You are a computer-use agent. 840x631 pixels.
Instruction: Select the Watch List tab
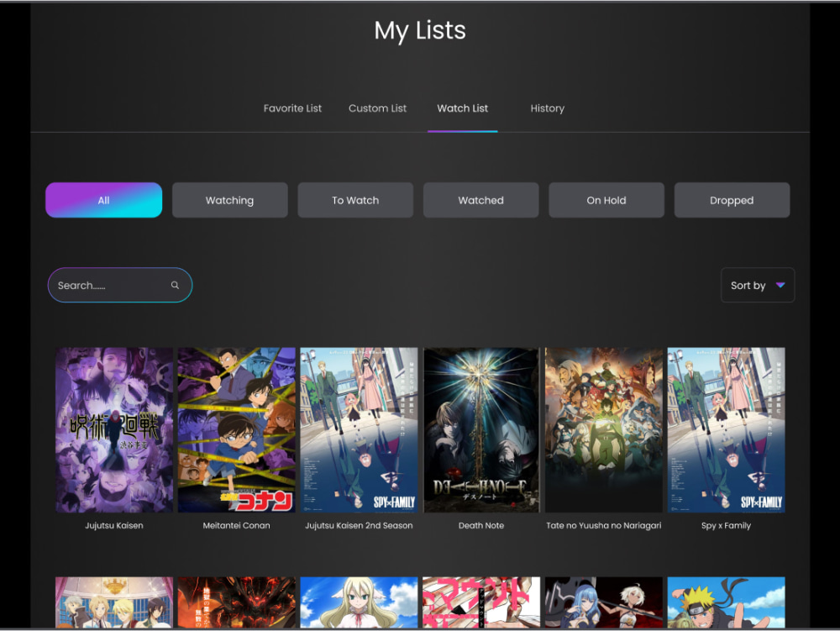pyautogui.click(x=463, y=108)
